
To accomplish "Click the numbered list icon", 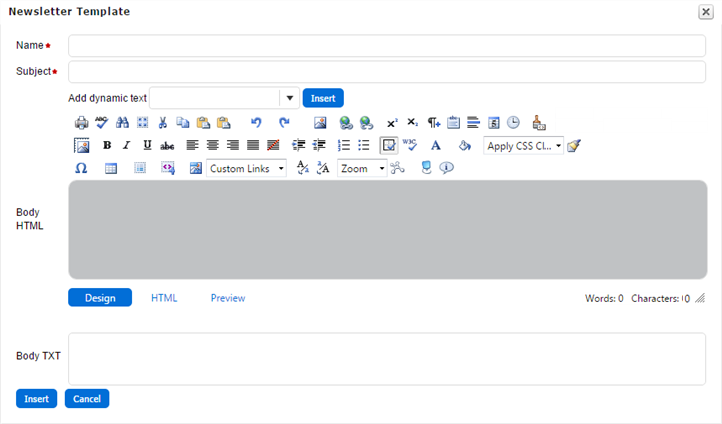I will tap(344, 145).
